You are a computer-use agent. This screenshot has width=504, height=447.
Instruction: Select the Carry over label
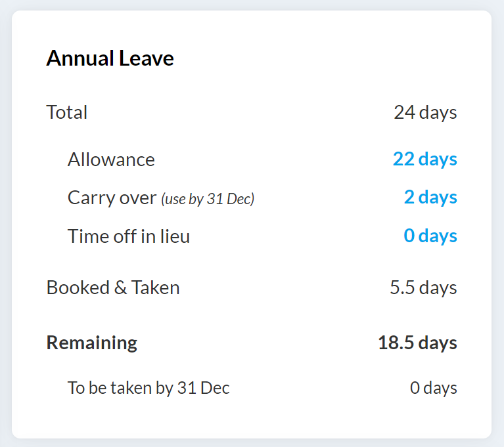click(x=112, y=198)
